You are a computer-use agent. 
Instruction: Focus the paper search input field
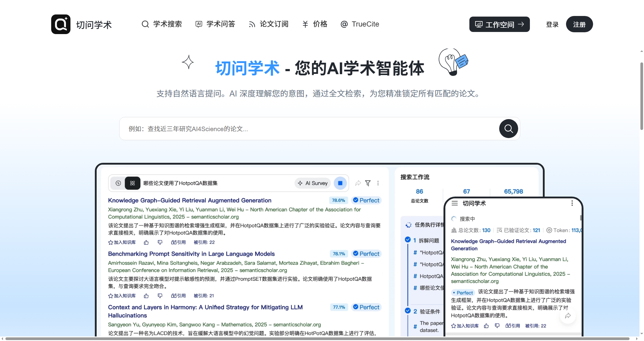click(309, 129)
